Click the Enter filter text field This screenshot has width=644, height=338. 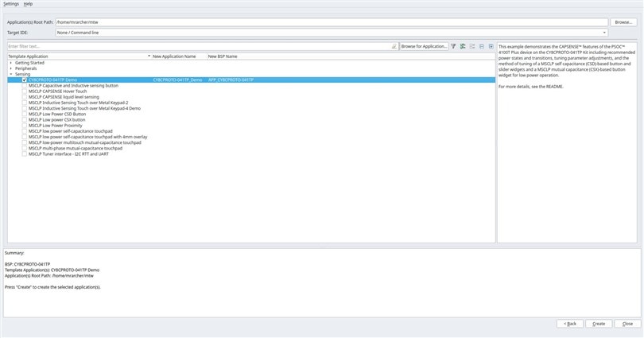(x=200, y=46)
